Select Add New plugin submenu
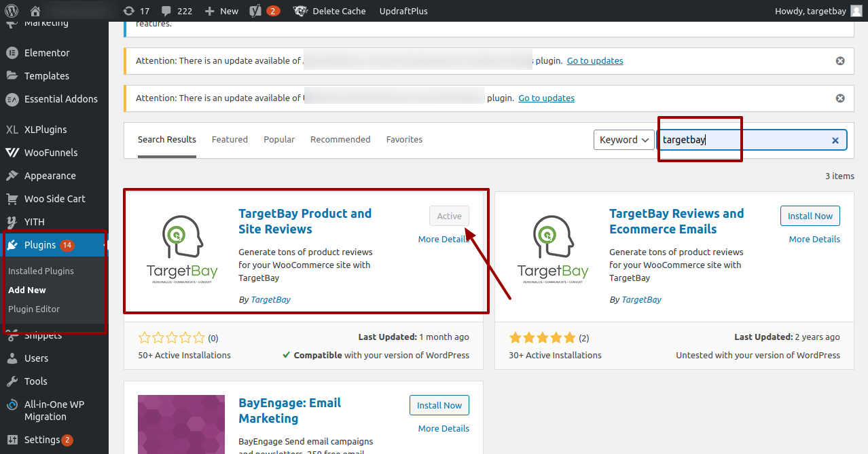This screenshot has height=454, width=868. coord(27,290)
